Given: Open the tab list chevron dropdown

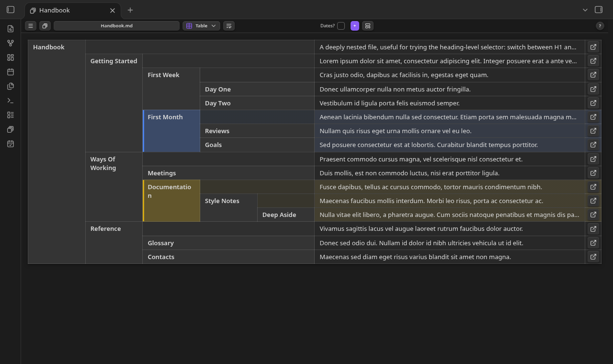Looking at the screenshot, I should tap(585, 10).
